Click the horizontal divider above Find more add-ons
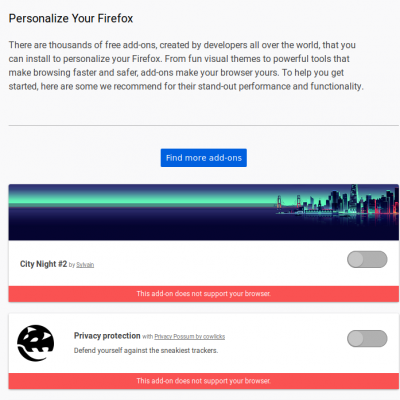The image size is (400, 400). click(204, 126)
